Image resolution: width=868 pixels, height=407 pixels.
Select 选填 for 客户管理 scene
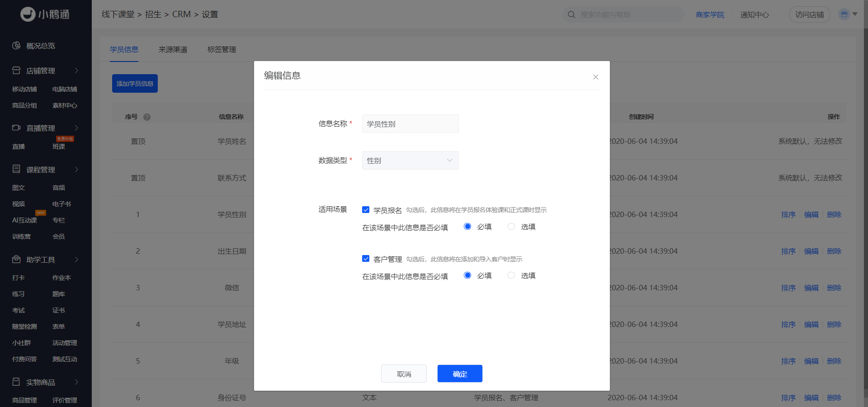pos(511,275)
